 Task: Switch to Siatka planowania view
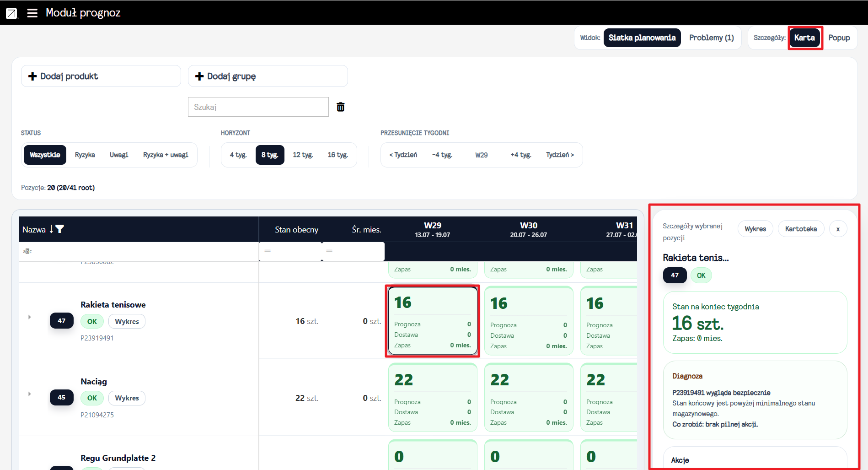[642, 38]
